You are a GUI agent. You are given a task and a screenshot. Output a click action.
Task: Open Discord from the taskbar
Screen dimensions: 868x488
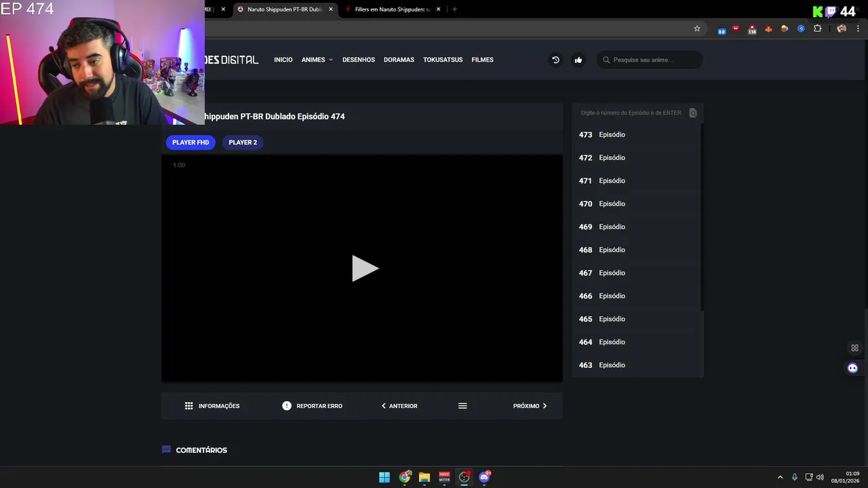pos(484,477)
